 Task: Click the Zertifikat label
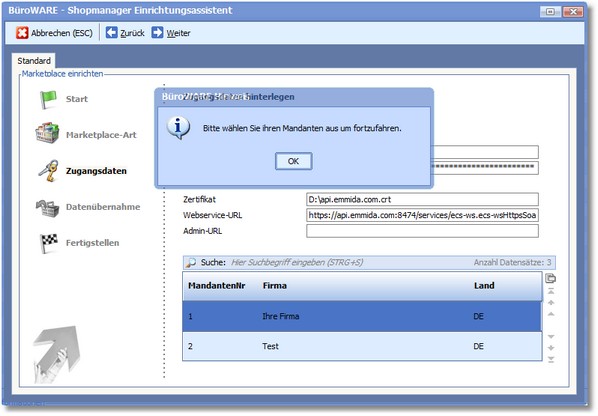coord(199,199)
